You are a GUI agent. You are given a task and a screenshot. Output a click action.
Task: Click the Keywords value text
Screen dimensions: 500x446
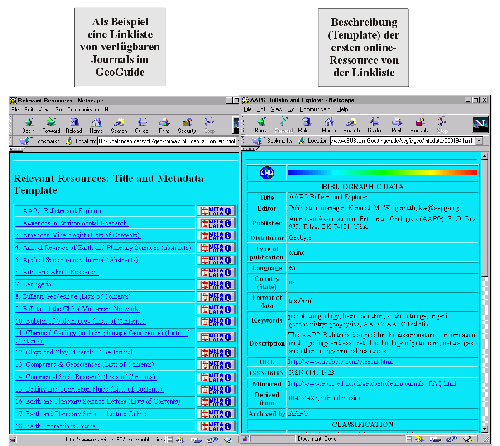(368, 320)
